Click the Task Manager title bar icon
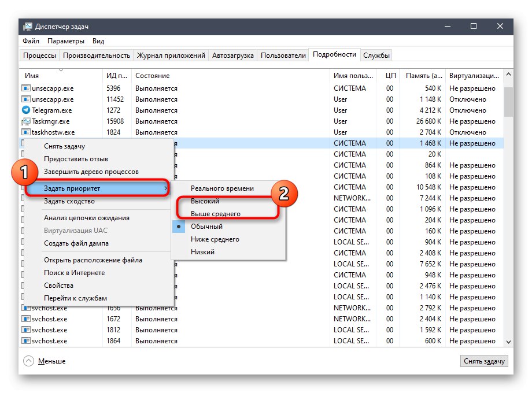This screenshot has width=532, height=393. point(28,27)
